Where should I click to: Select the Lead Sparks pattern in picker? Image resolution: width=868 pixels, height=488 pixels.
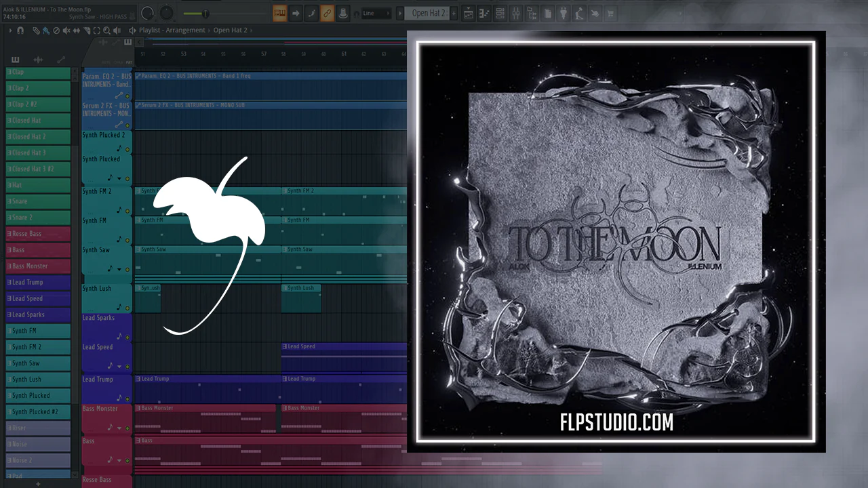click(x=38, y=314)
